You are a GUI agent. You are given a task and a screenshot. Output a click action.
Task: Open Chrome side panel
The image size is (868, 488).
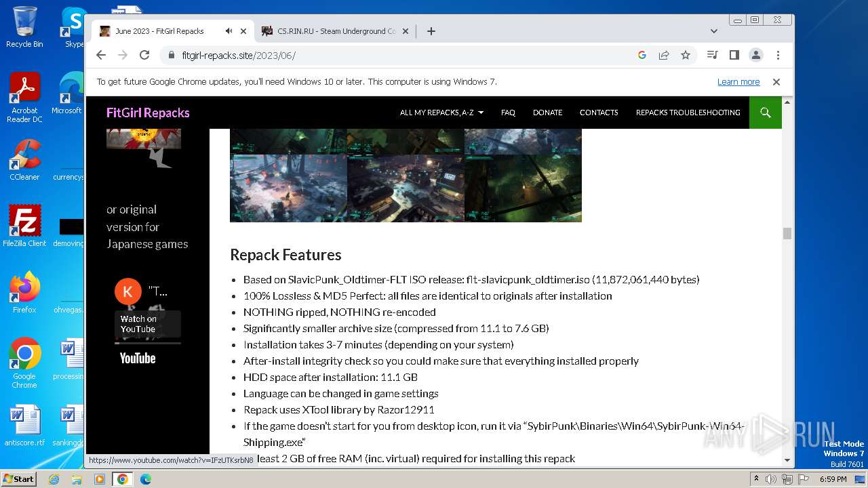[x=734, y=55]
